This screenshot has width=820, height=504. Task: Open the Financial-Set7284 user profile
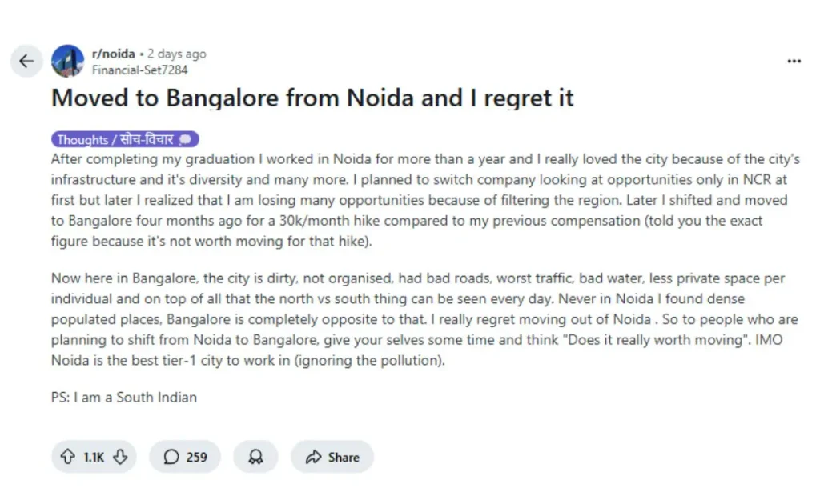pyautogui.click(x=139, y=70)
